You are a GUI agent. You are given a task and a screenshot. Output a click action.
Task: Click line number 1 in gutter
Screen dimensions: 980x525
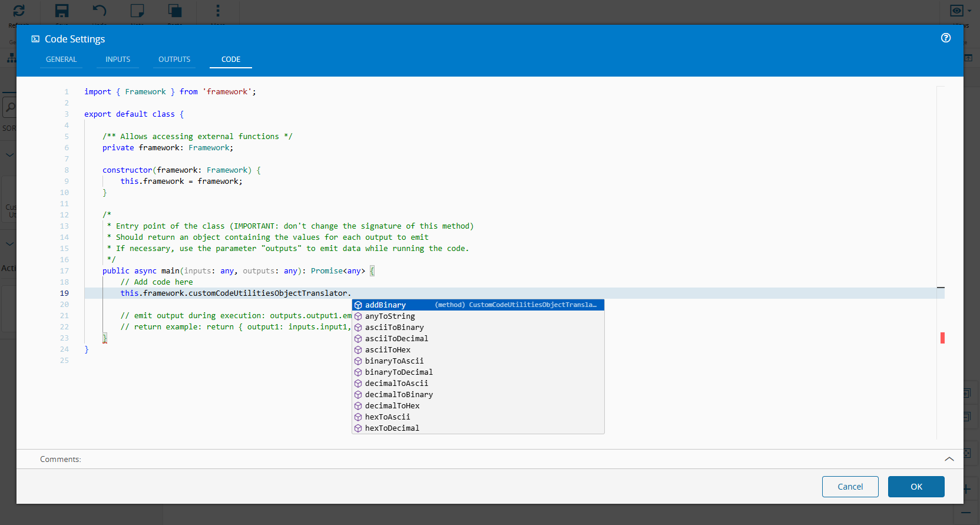pyautogui.click(x=67, y=92)
